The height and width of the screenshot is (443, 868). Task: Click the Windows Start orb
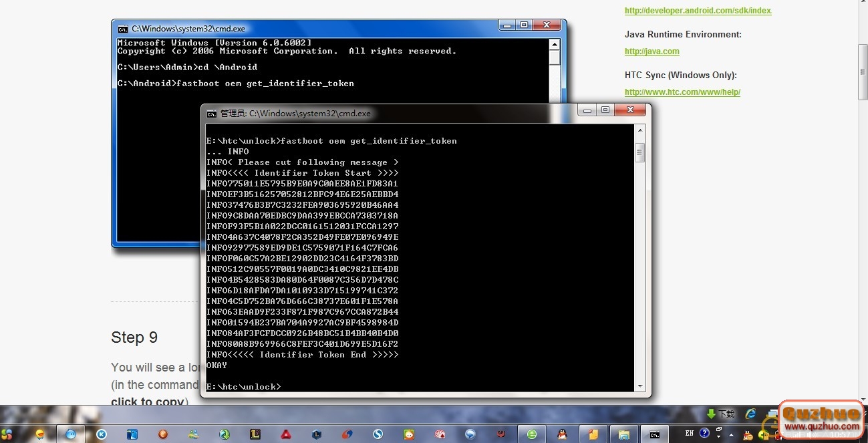click(x=7, y=434)
